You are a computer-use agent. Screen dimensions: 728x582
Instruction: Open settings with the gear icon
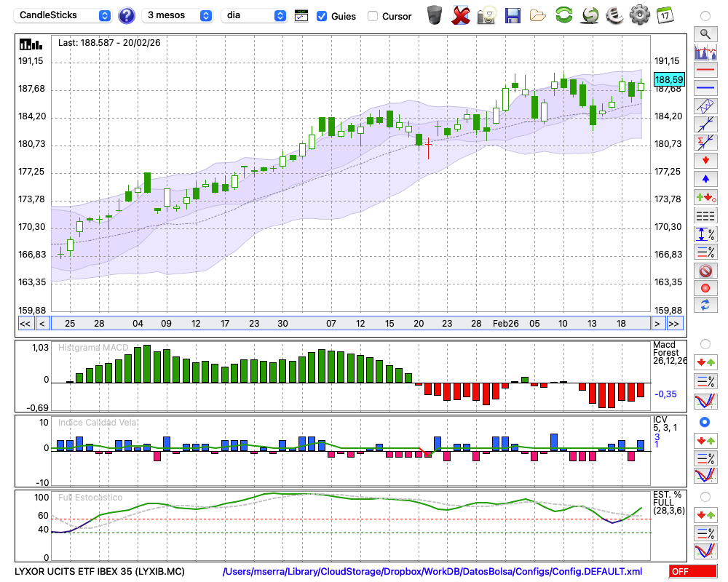point(639,15)
